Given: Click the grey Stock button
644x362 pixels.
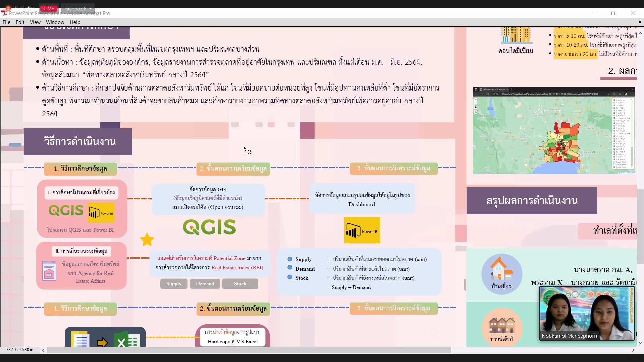Looking at the screenshot, I should 240,284.
